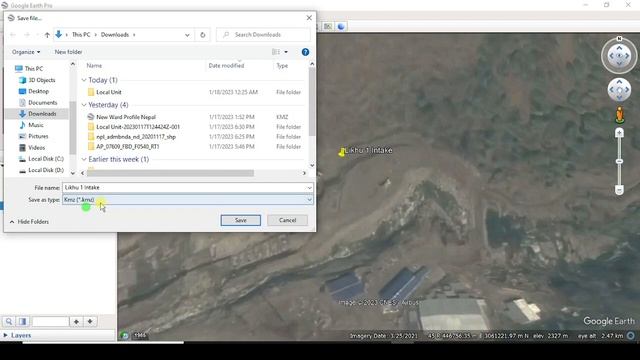Screen dimensions: 640x360
Task: Click the Likhu 1 Intake placemark pin
Action: point(342,152)
